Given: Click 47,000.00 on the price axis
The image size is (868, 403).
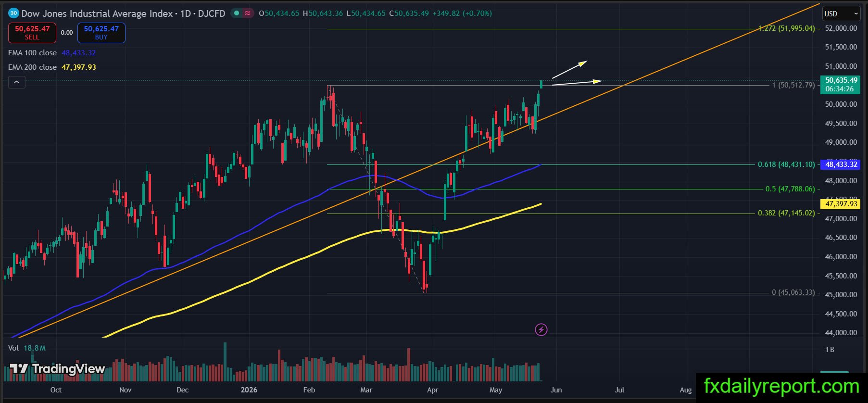Looking at the screenshot, I should pyautogui.click(x=841, y=219).
